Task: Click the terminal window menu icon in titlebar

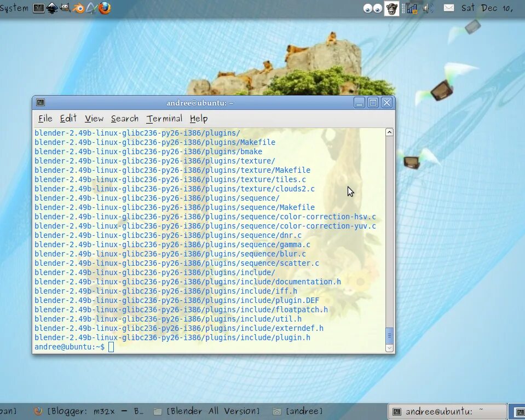Action: point(41,102)
